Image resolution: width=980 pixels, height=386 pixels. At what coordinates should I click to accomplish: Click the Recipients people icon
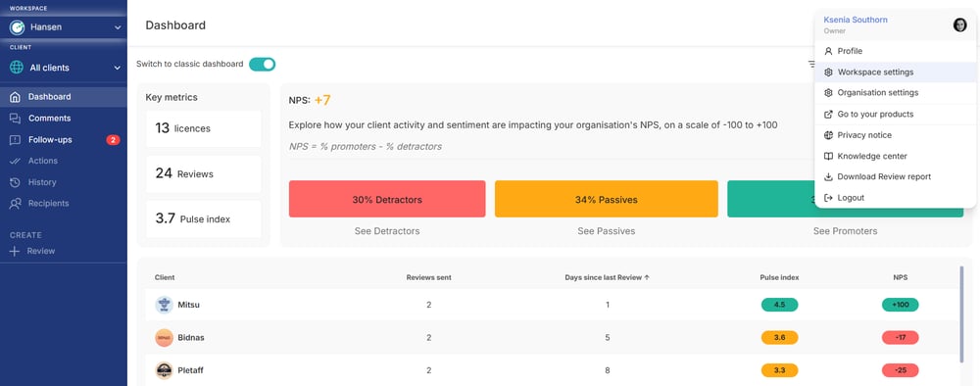pyautogui.click(x=15, y=204)
